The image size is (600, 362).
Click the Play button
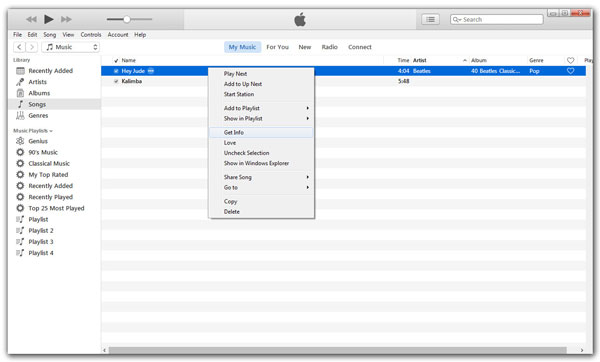[x=49, y=19]
